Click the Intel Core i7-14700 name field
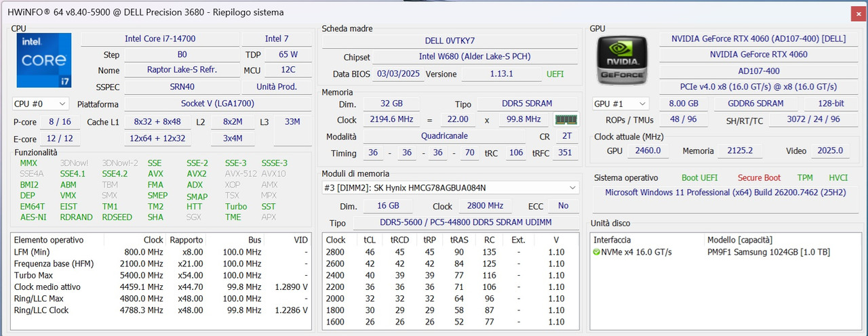 (161, 39)
